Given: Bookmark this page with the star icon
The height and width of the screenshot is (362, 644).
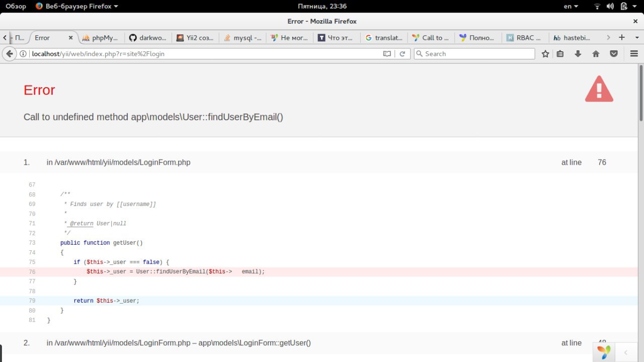Looking at the screenshot, I should coord(545,54).
